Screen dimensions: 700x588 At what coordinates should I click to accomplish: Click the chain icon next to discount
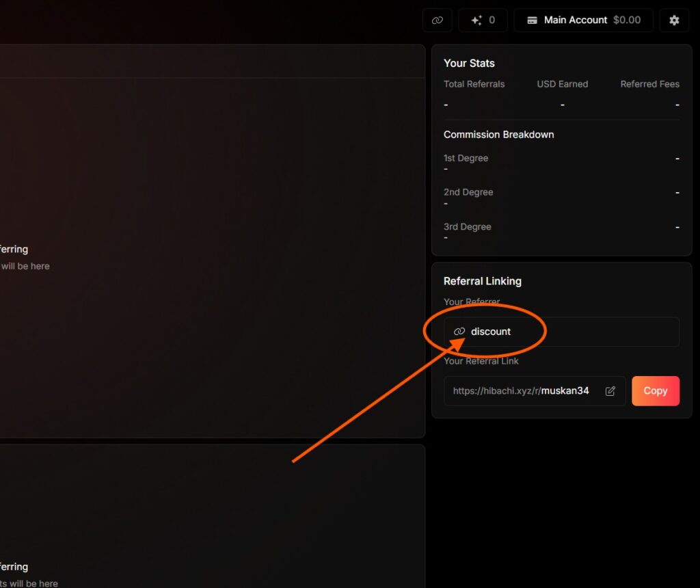click(x=459, y=332)
